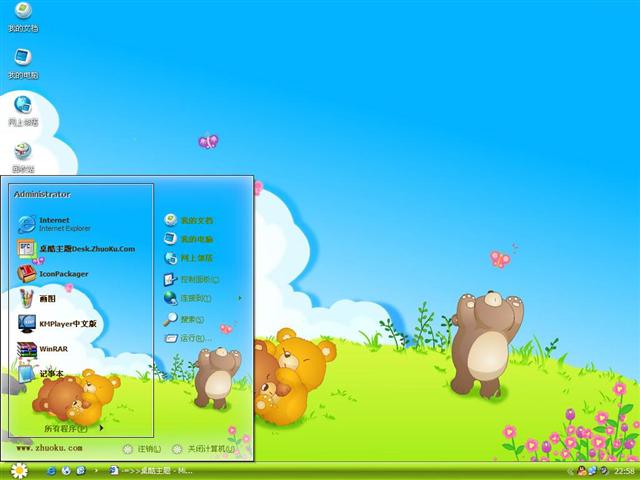
Task: Click Administrator user name header
Action: pos(42,194)
